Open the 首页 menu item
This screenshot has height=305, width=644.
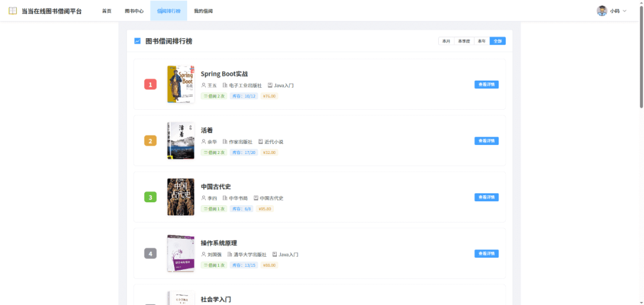coord(107,11)
